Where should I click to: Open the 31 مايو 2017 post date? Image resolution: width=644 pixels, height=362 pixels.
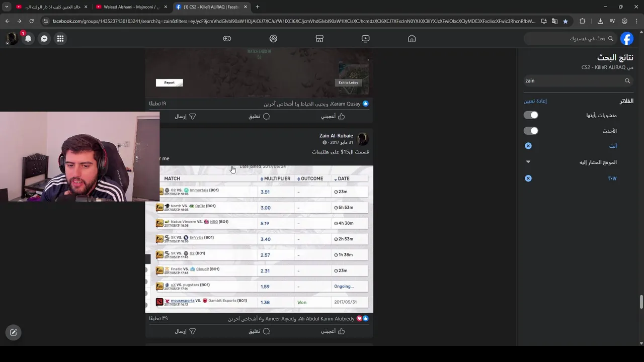click(x=342, y=143)
